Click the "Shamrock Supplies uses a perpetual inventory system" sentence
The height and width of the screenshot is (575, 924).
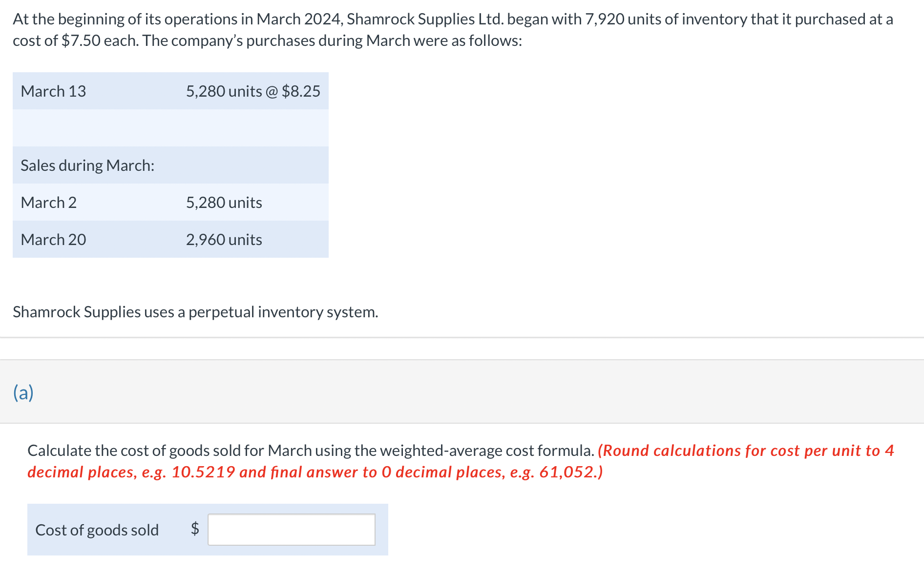coord(195,312)
